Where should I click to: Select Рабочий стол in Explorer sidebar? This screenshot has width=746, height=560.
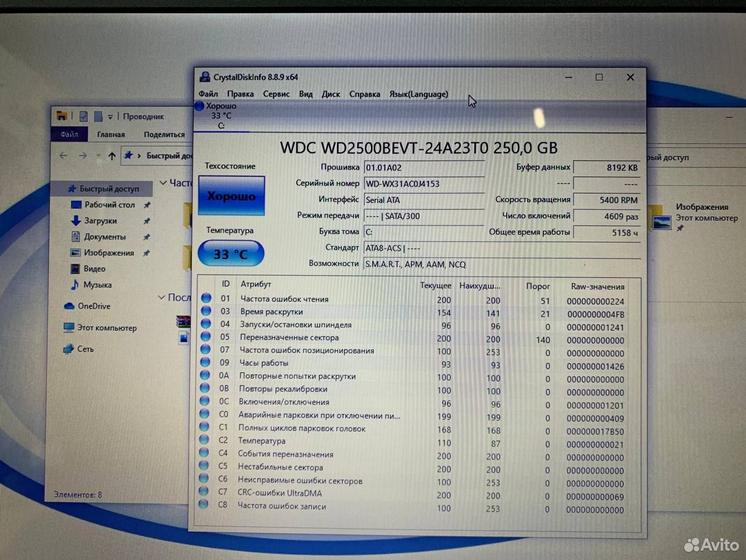point(109,205)
